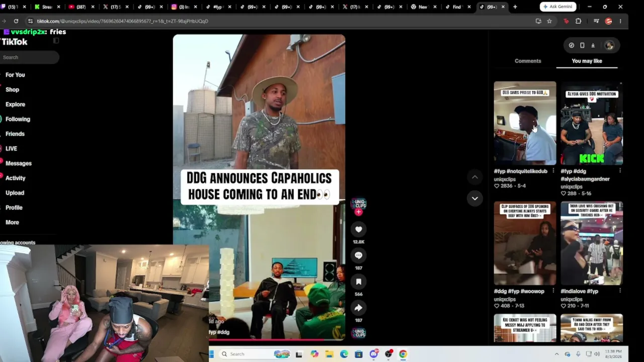
Task: Open Activity notifications
Action: click(15, 178)
